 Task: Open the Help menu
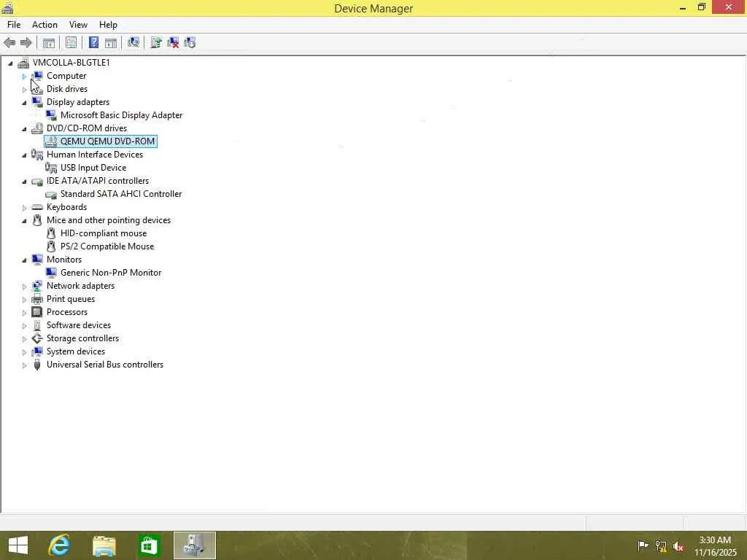click(108, 25)
